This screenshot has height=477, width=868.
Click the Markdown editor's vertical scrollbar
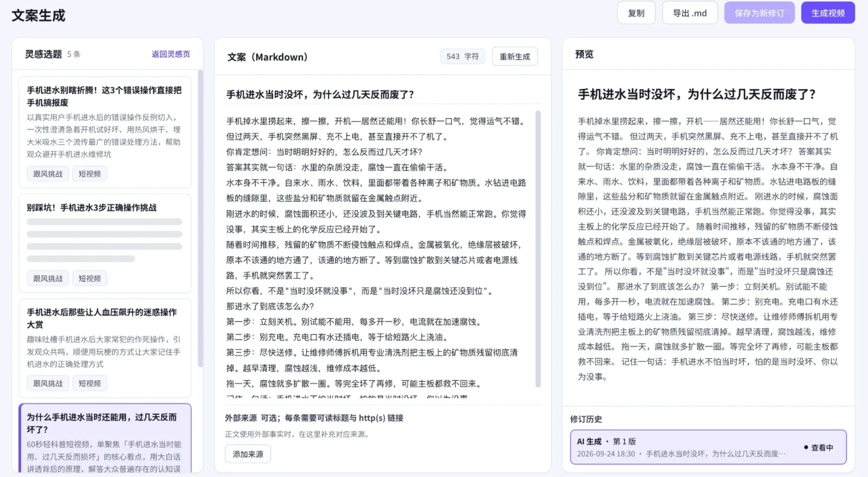point(538,249)
